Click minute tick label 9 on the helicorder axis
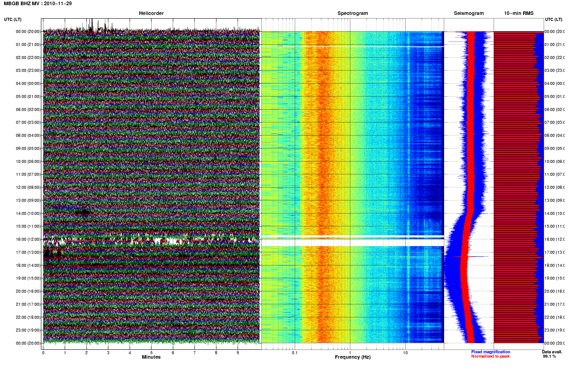 click(x=238, y=353)
